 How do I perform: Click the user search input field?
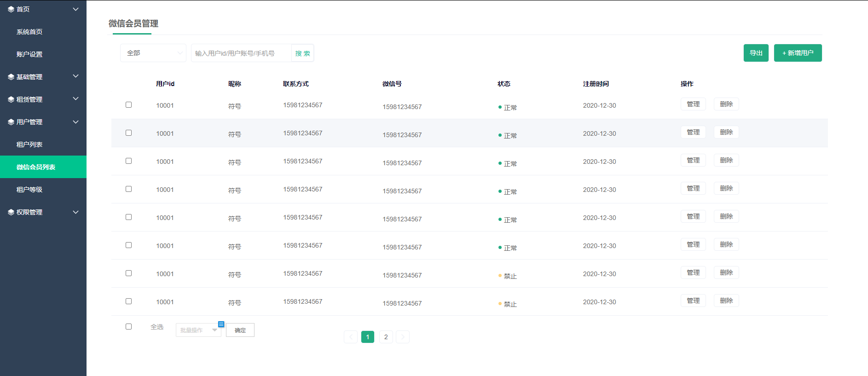point(241,53)
